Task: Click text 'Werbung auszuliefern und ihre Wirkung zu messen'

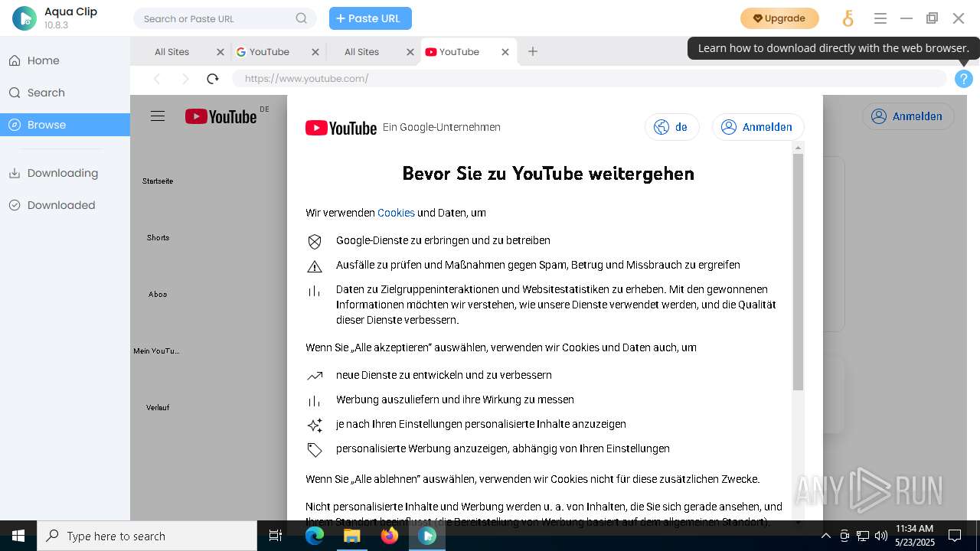Action: tap(455, 399)
